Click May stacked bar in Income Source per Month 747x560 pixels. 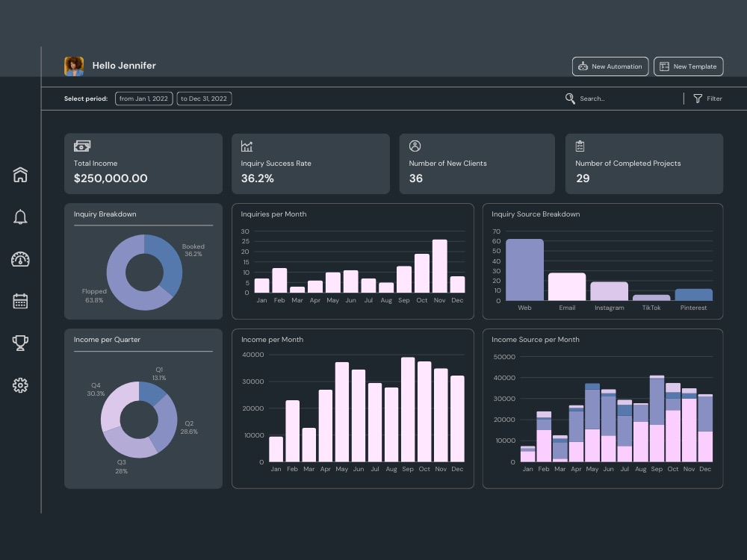point(592,423)
